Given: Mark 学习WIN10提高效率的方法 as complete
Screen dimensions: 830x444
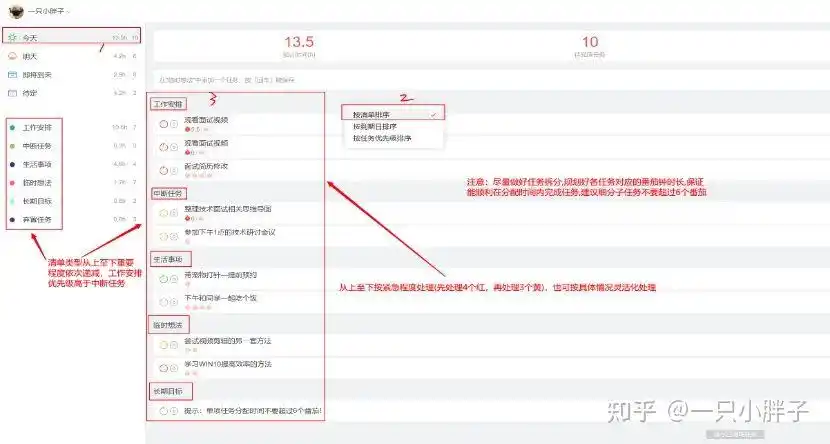Looking at the screenshot, I should (164, 368).
